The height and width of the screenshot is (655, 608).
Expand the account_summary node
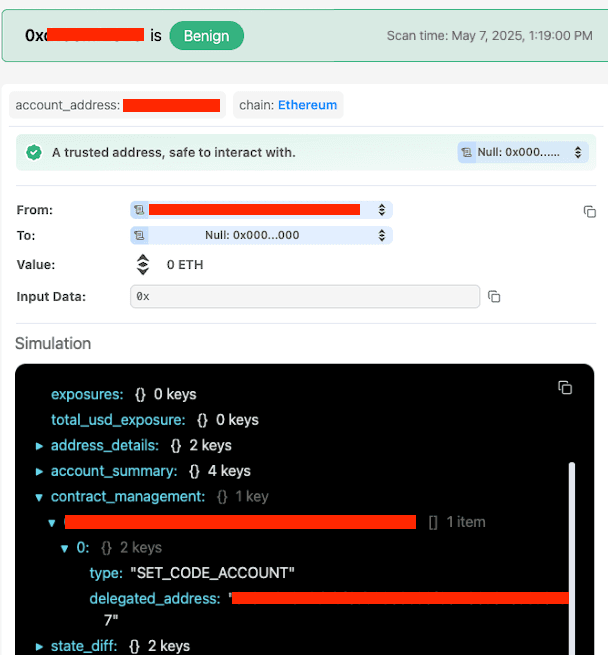click(39, 472)
